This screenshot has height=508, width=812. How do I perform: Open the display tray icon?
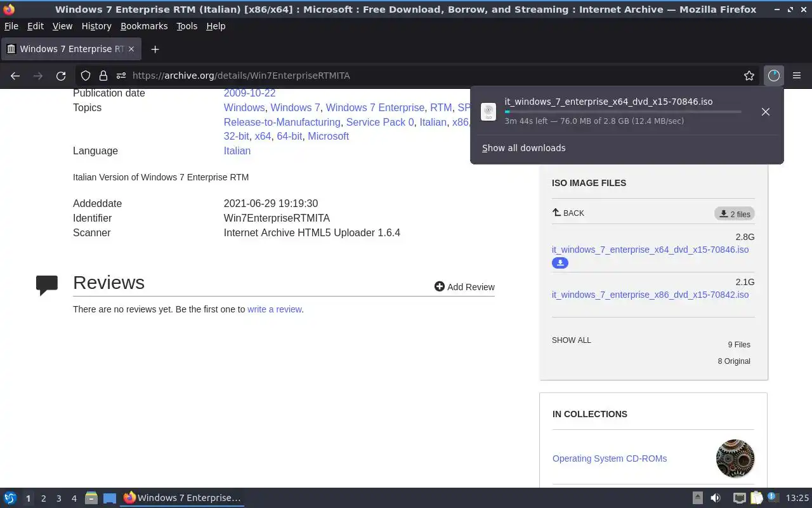click(739, 498)
